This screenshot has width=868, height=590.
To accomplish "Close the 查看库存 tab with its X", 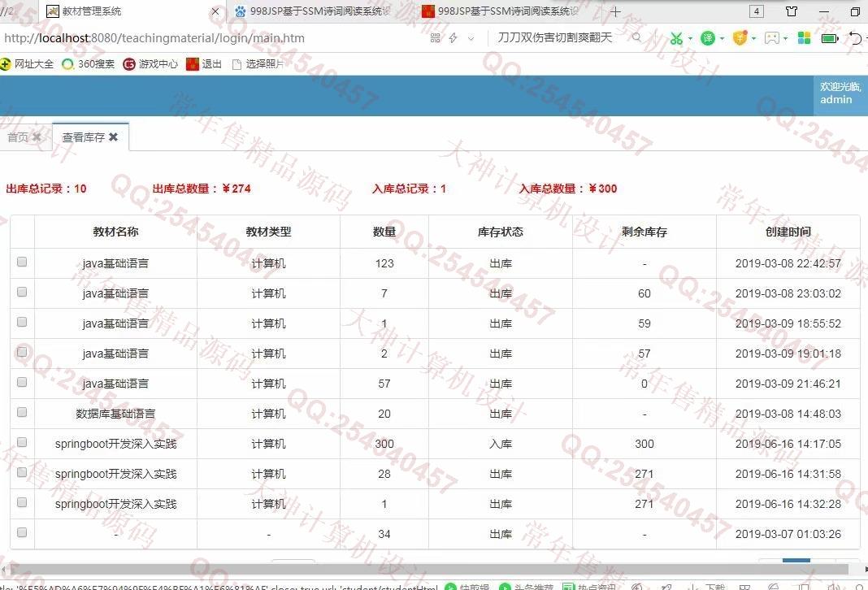I will click(114, 137).
